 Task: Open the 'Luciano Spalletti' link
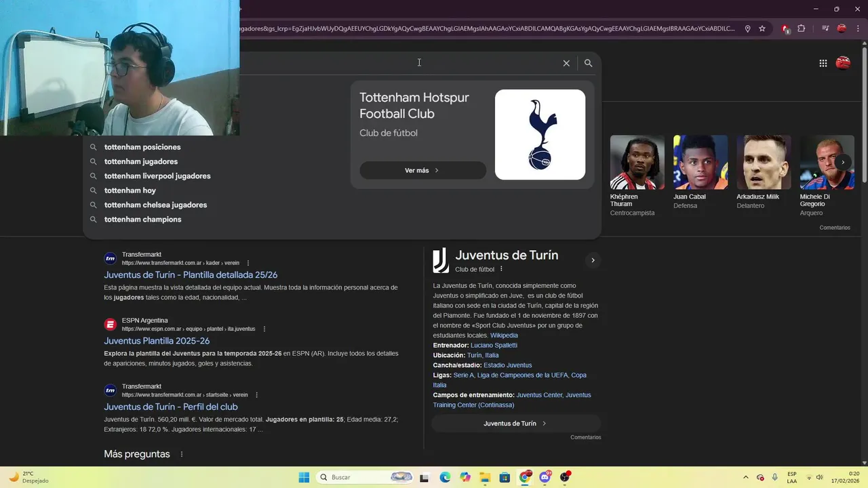pos(494,346)
